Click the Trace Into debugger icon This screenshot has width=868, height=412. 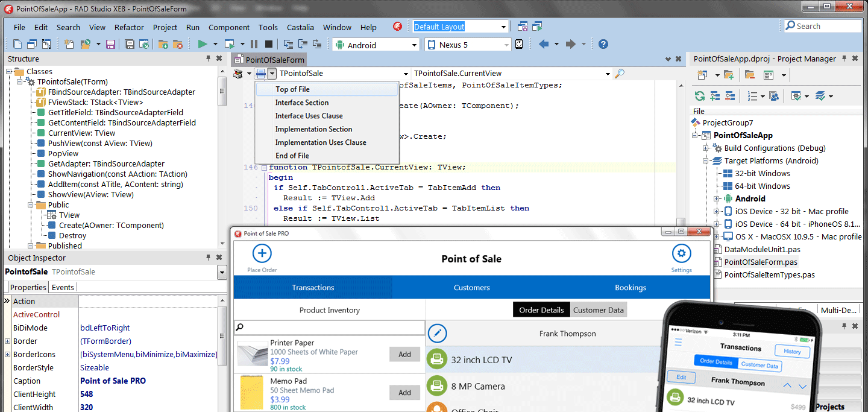pos(288,45)
